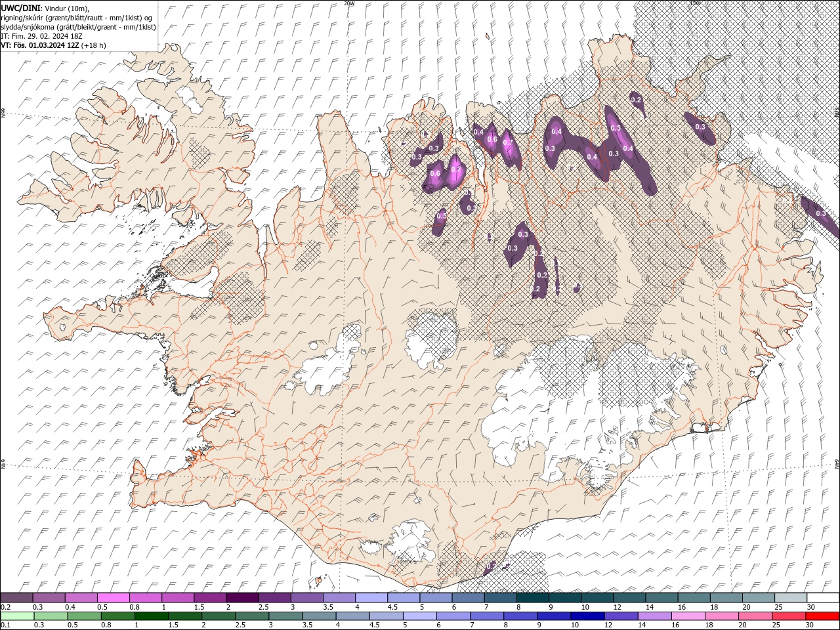The image size is (840, 630).
Task: Pick the deep blue rain swatch between 10 and 12
Action: [x=587, y=616]
